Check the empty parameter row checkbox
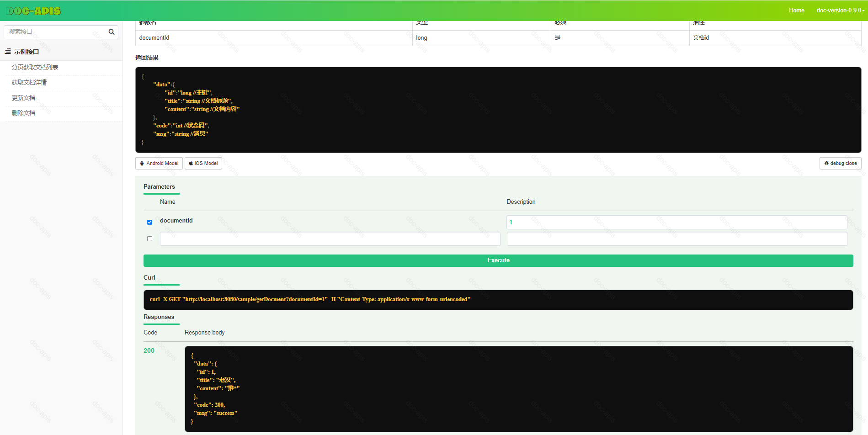 click(x=149, y=239)
